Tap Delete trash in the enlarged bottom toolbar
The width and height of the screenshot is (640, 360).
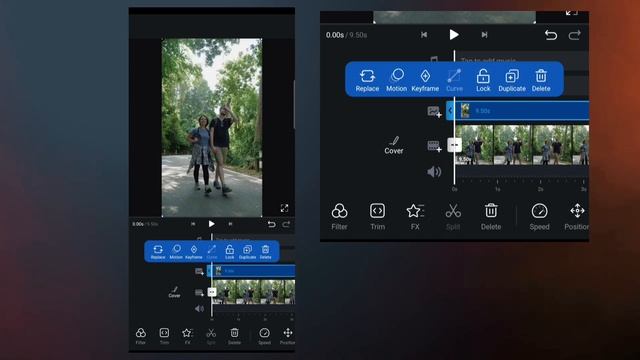click(491, 217)
